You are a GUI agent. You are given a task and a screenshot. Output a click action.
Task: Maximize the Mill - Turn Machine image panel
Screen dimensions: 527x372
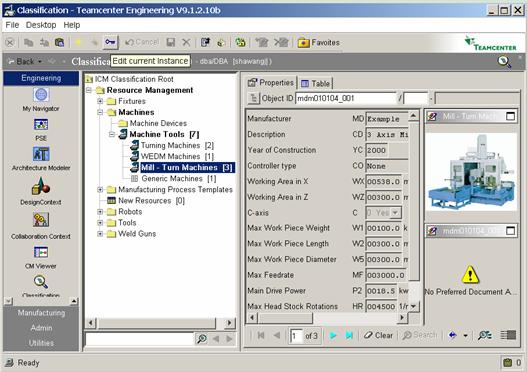[x=510, y=116]
